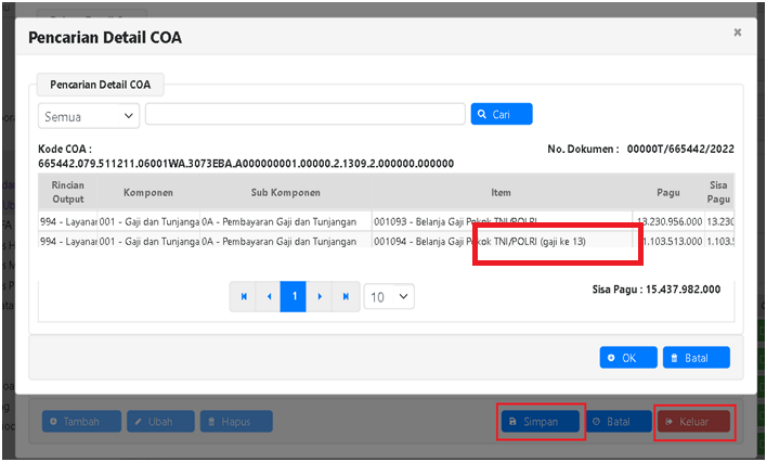
Task: Confirm selection with the OK button
Action: click(628, 358)
